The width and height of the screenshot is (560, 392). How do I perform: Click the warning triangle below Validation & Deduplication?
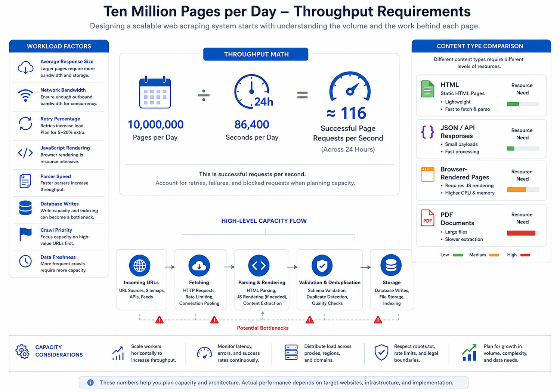pos(310,320)
